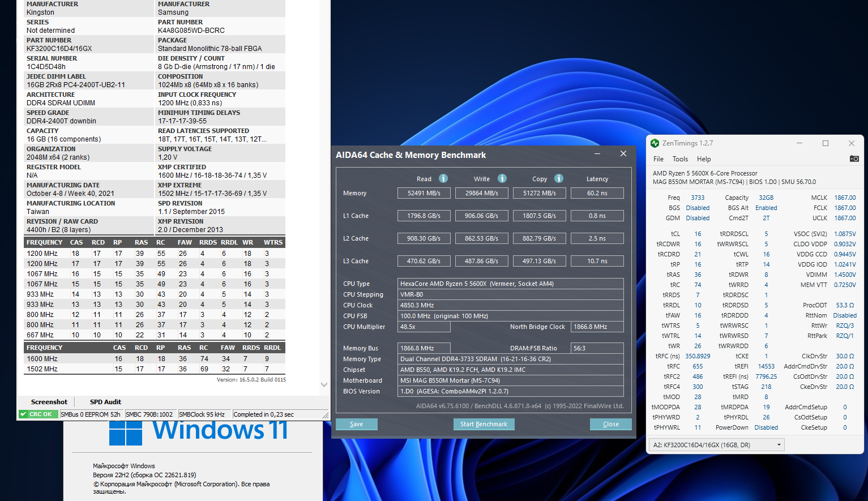Click the DRAM:FSB Ratio value 56:3
The width and height of the screenshot is (868, 501).
[597, 348]
